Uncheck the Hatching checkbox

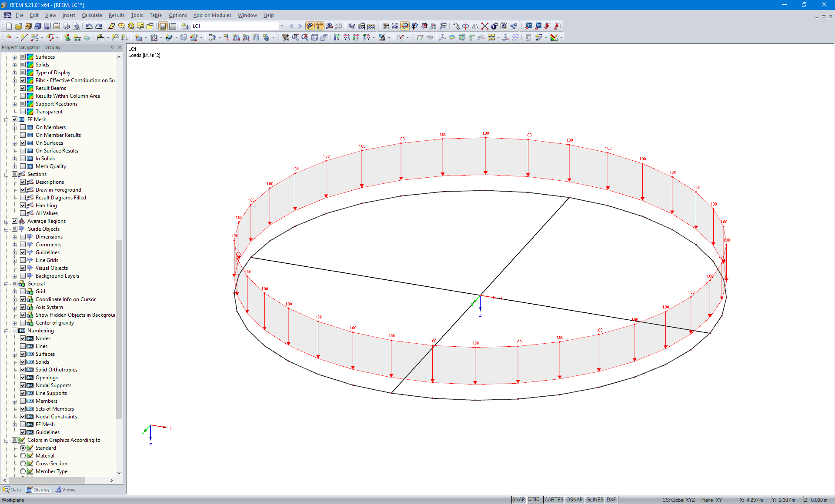(23, 206)
